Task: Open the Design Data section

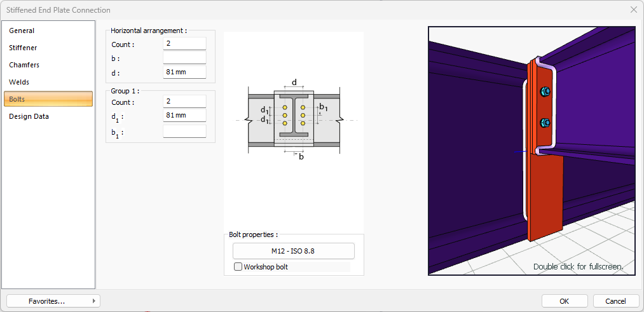Action: point(48,116)
